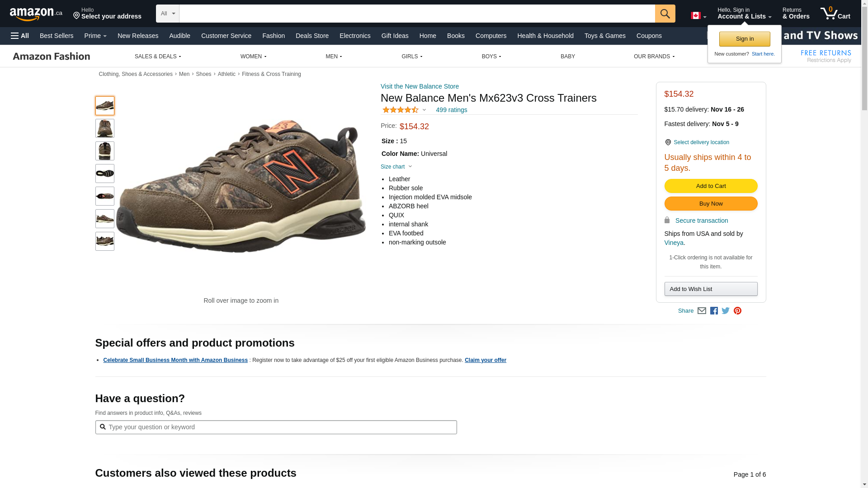Open the WOMEN fashion menu
This screenshot has height=488, width=868.
point(253,56)
